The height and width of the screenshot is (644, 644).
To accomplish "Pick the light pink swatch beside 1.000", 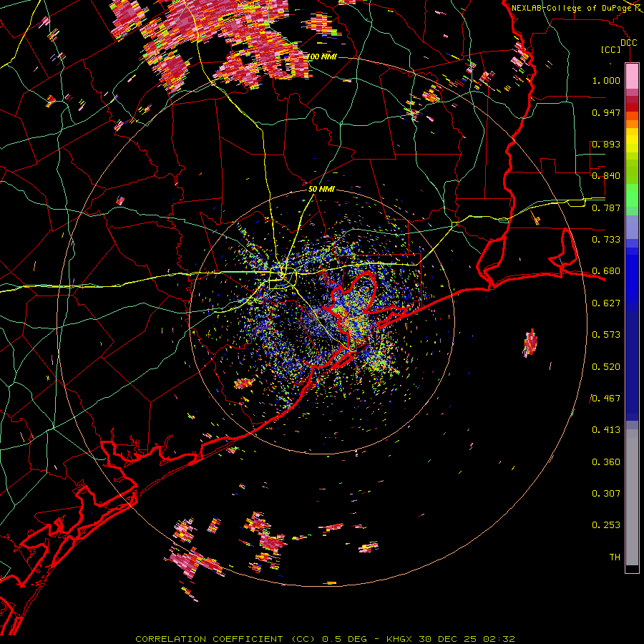I will (x=632, y=76).
